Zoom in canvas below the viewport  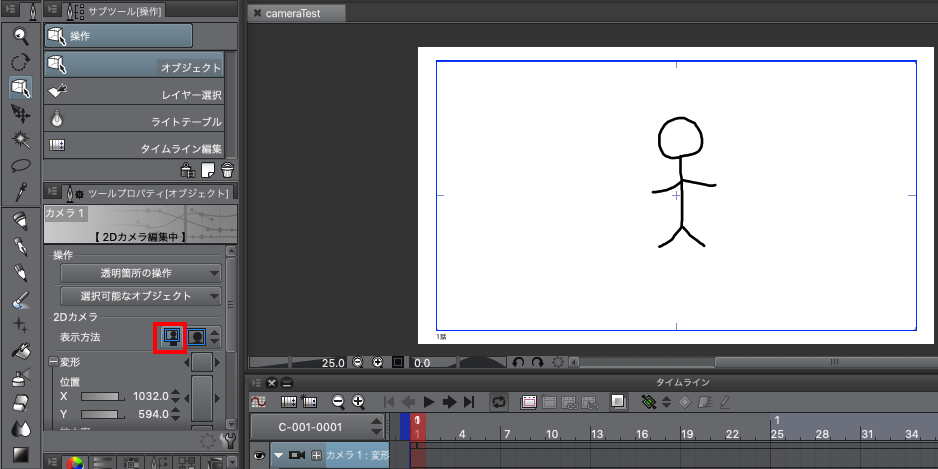tap(377, 363)
